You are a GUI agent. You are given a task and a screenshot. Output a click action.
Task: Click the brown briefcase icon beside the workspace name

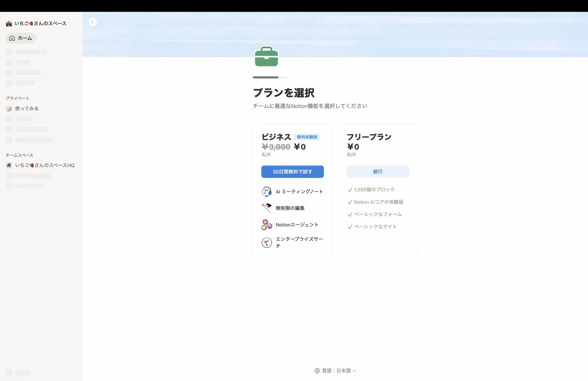point(9,24)
